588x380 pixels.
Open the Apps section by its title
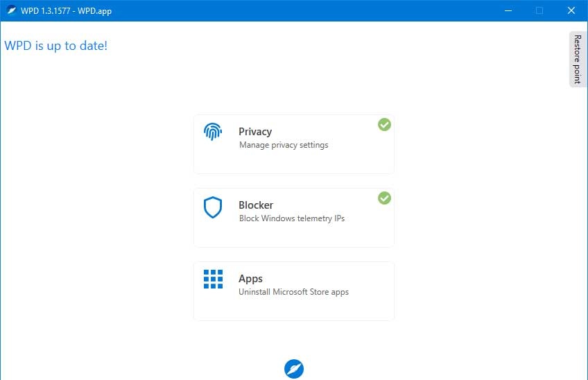(x=250, y=279)
